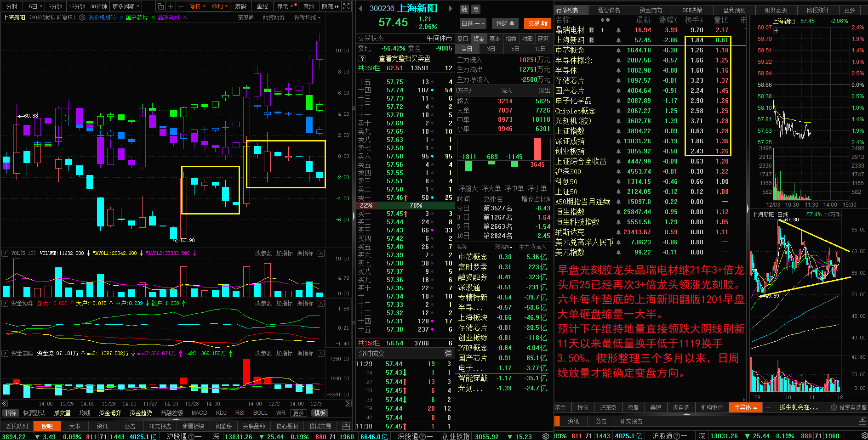Open the 显示 display dropdown
The height and width of the screenshot is (440, 868).
286,6
